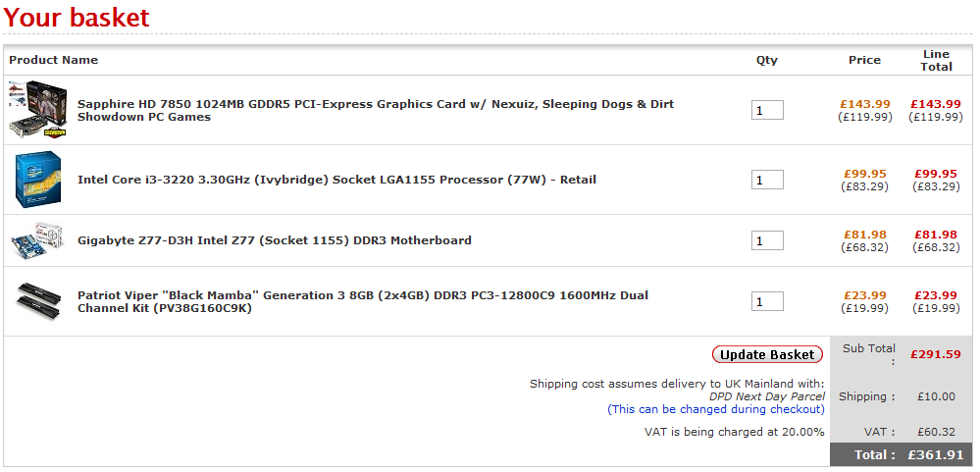Click the Price column header
This screenshot has height=472, width=980.
(864, 60)
